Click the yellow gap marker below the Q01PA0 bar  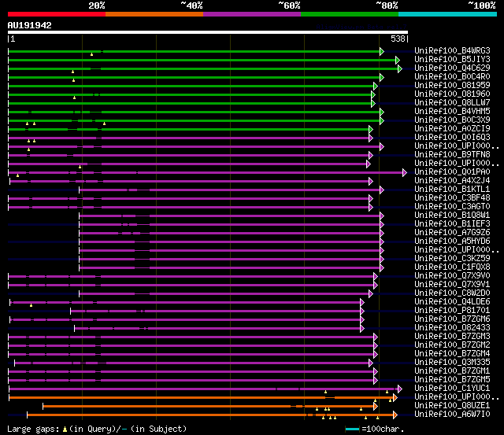[x=17, y=175]
